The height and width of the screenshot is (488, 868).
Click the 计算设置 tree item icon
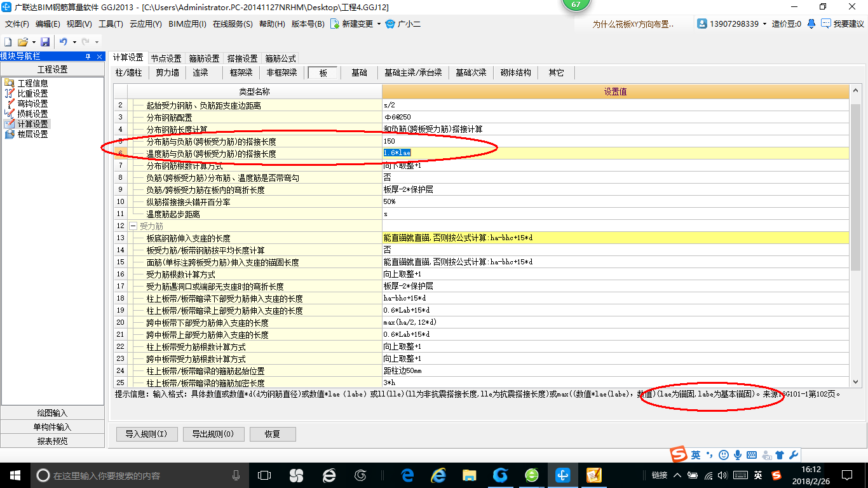pyautogui.click(x=9, y=124)
